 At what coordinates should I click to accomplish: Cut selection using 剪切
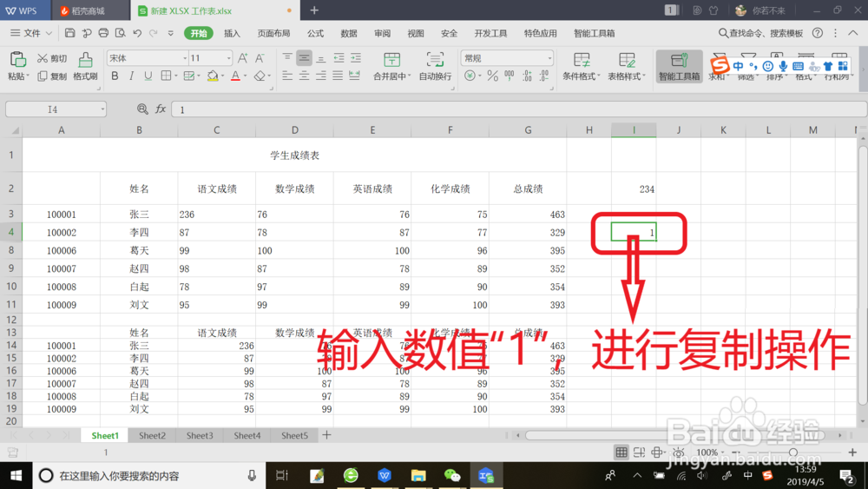pyautogui.click(x=52, y=58)
